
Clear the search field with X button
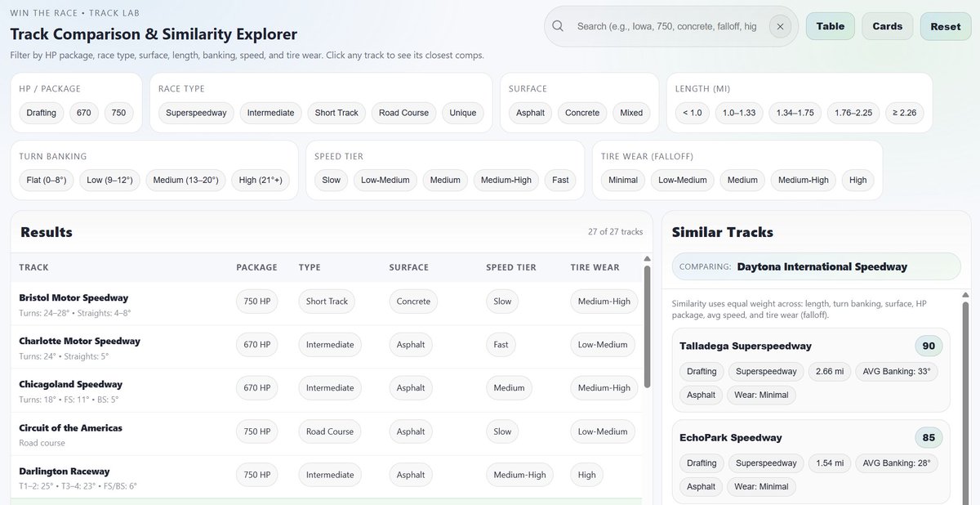[x=780, y=26]
